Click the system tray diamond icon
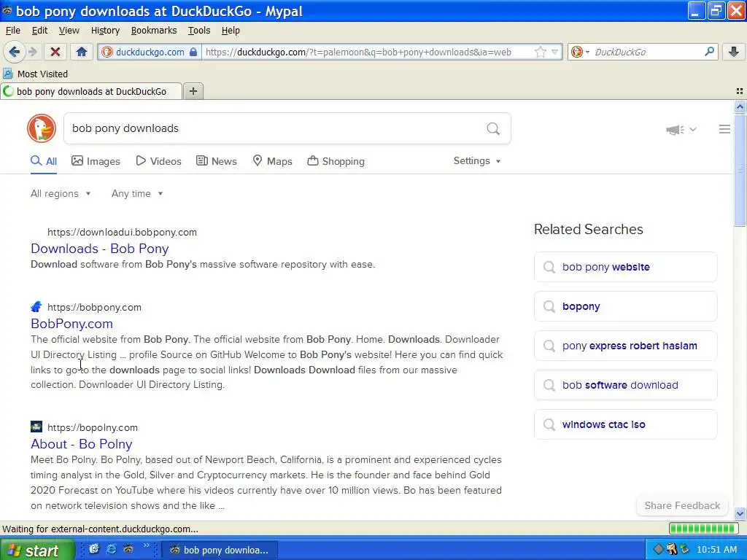 point(658,550)
